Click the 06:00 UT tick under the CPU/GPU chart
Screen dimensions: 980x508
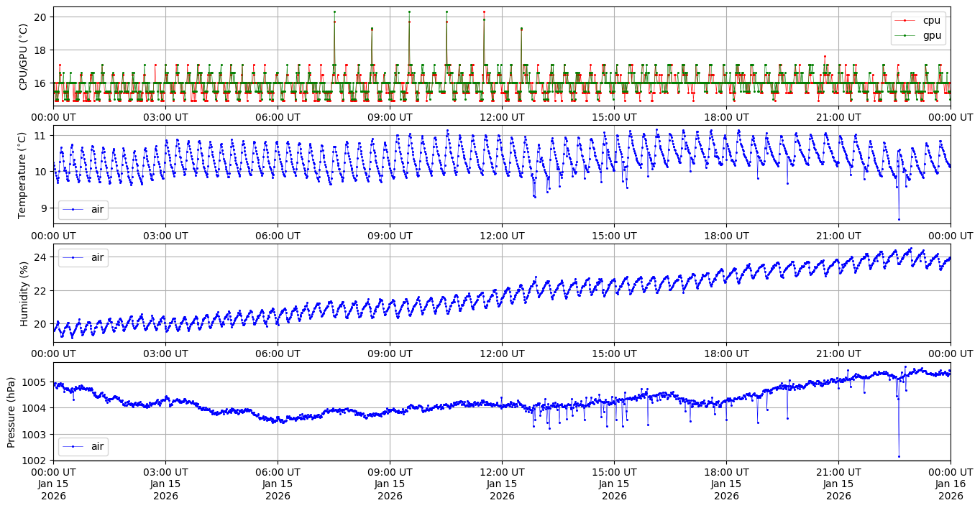[278, 117]
